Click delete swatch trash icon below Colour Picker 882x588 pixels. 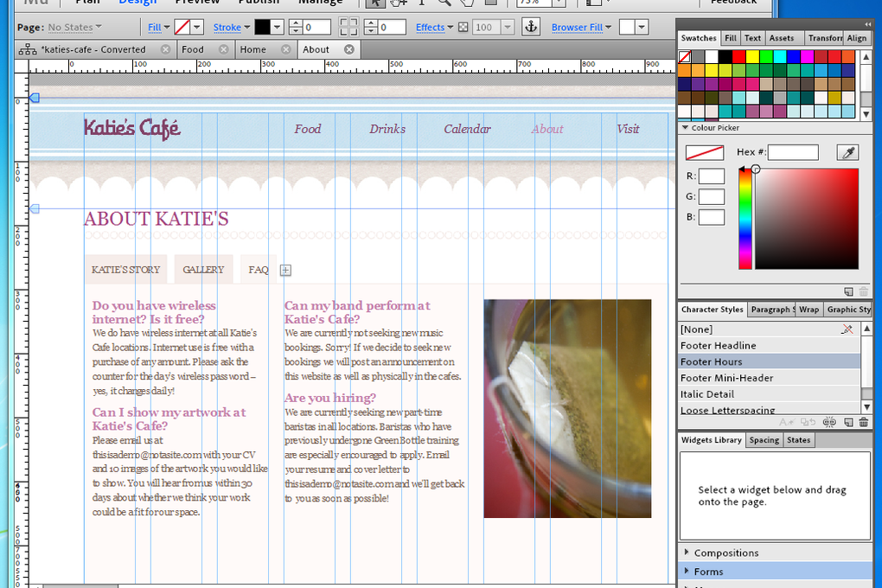point(864,291)
